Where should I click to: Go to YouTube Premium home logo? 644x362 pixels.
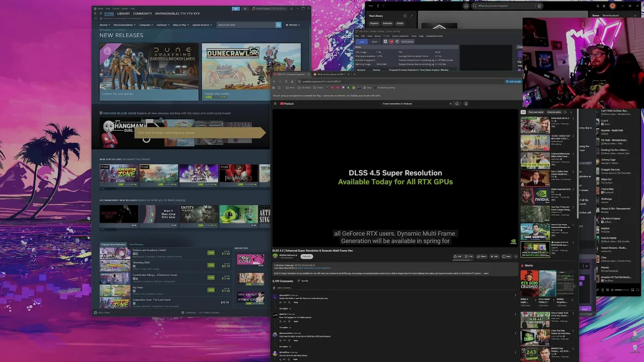(287, 104)
